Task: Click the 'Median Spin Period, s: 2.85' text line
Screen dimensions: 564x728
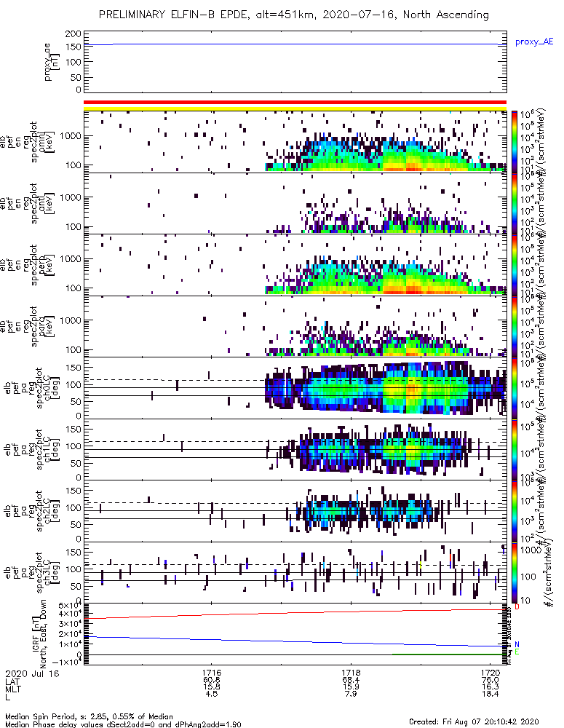Action: 89,716
